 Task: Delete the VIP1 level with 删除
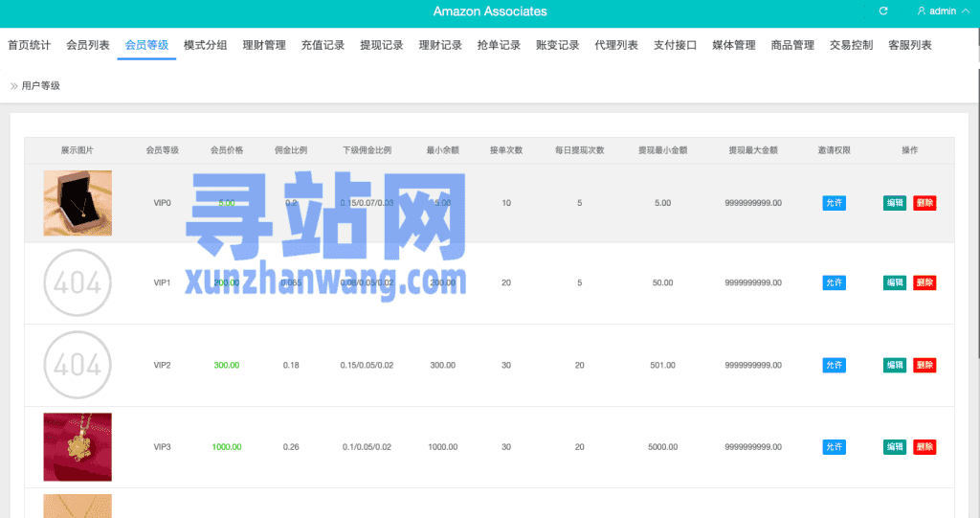[924, 282]
